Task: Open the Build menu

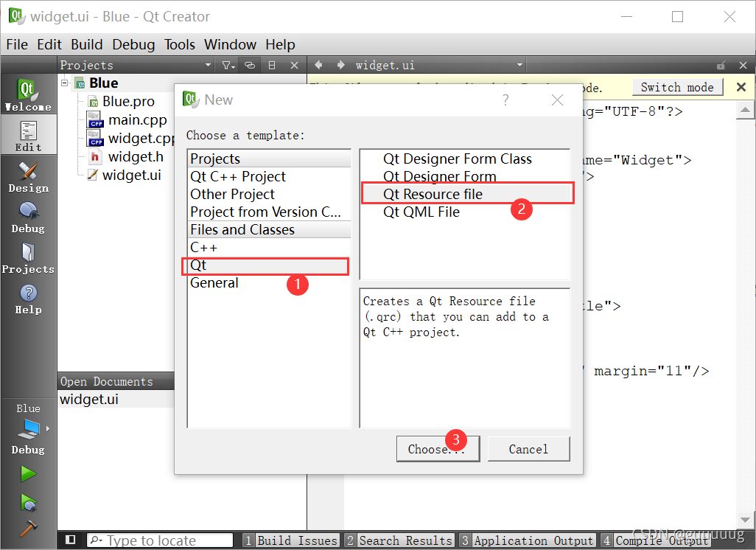Action: click(87, 44)
